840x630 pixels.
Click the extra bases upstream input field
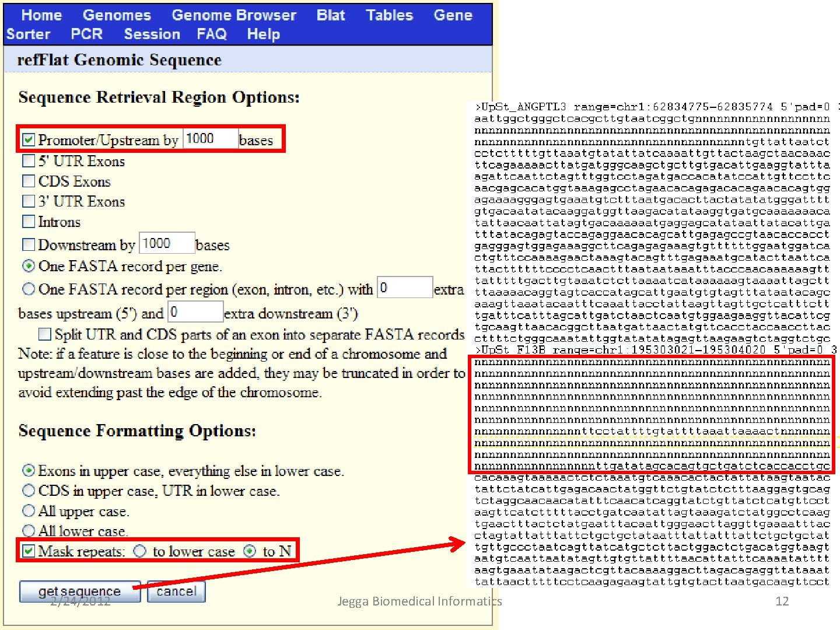(x=405, y=288)
